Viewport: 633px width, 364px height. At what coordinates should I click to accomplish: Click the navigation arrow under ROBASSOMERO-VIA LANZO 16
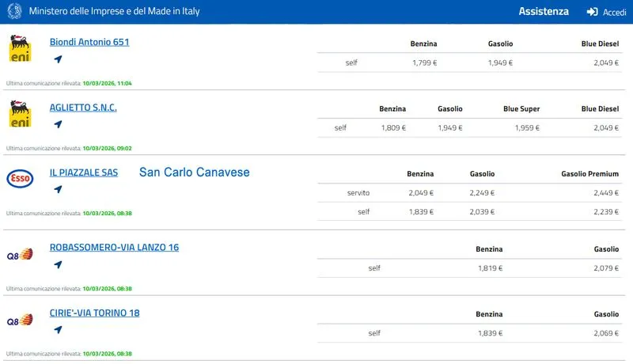point(58,264)
